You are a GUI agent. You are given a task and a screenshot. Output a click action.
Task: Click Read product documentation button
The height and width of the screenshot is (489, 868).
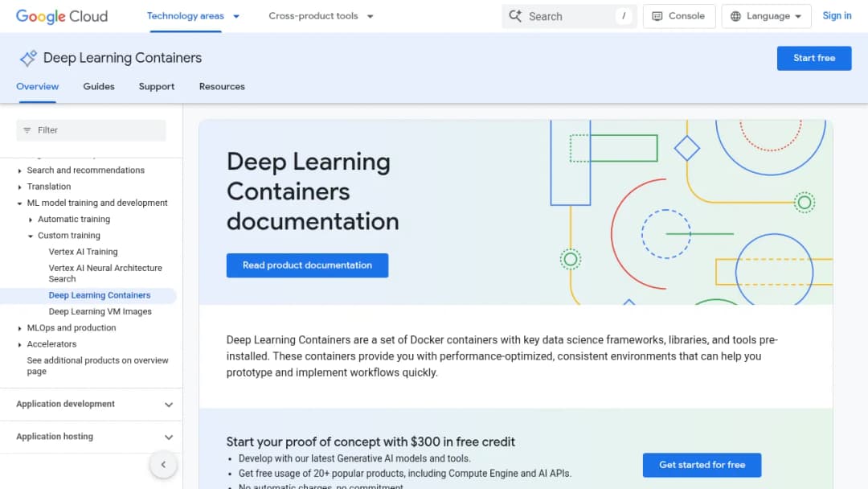307,265
